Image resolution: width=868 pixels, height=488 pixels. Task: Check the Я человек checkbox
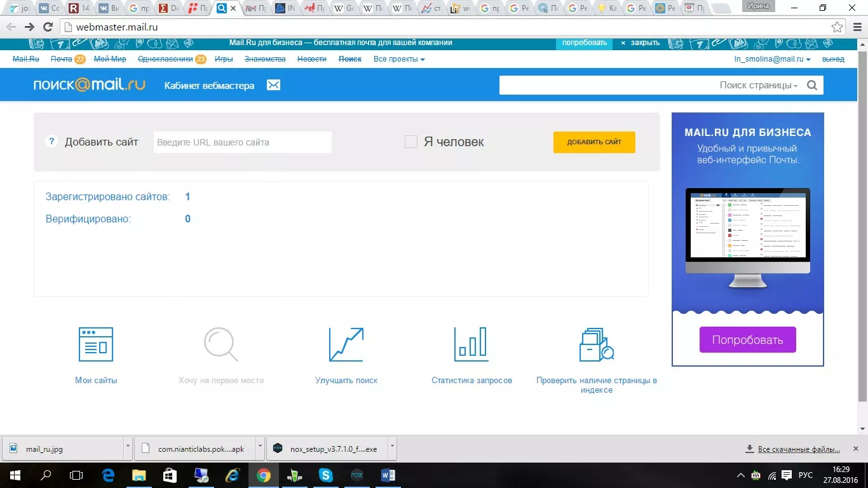click(411, 142)
